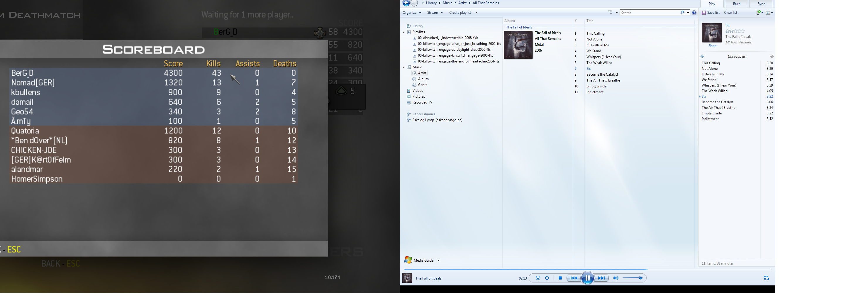The image size is (868, 308).
Task: Click the search magnifier icon
Action: tap(682, 13)
